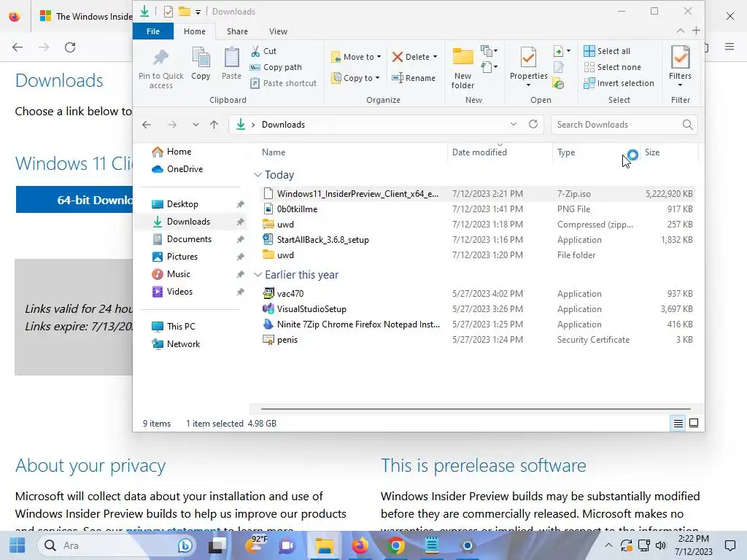Image resolution: width=747 pixels, height=560 pixels.
Task: Create a New folder from ribbon
Action: pos(462,68)
